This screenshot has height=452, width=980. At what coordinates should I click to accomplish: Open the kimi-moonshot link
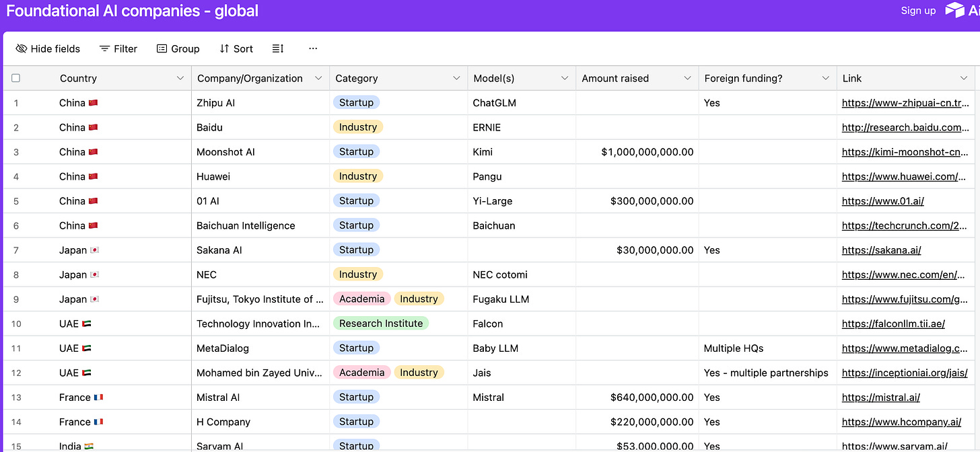905,152
